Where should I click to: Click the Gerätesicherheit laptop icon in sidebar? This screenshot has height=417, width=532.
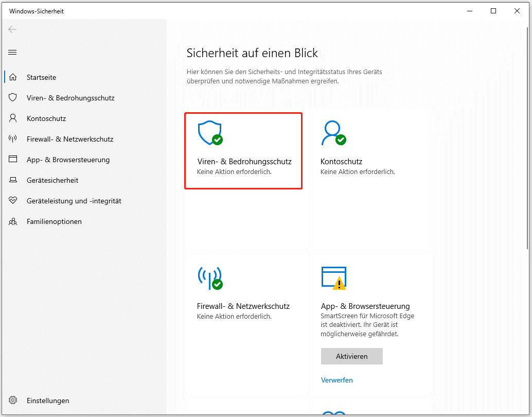pos(13,180)
